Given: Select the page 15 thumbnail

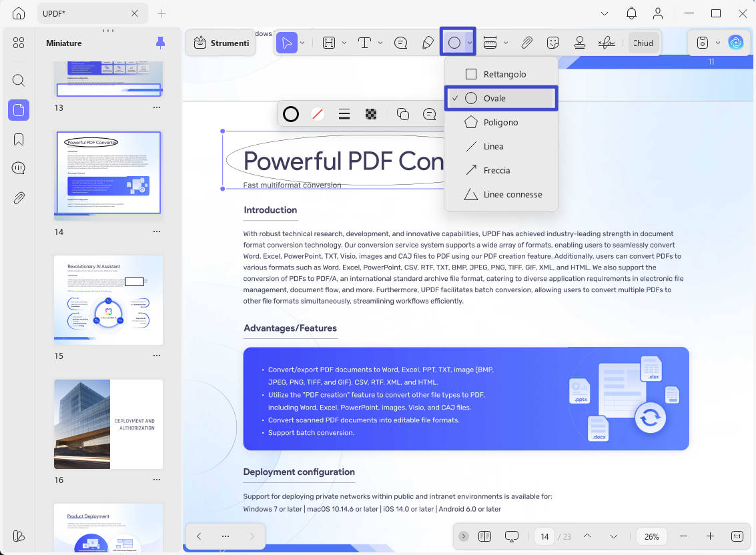Looking at the screenshot, I should (109, 300).
